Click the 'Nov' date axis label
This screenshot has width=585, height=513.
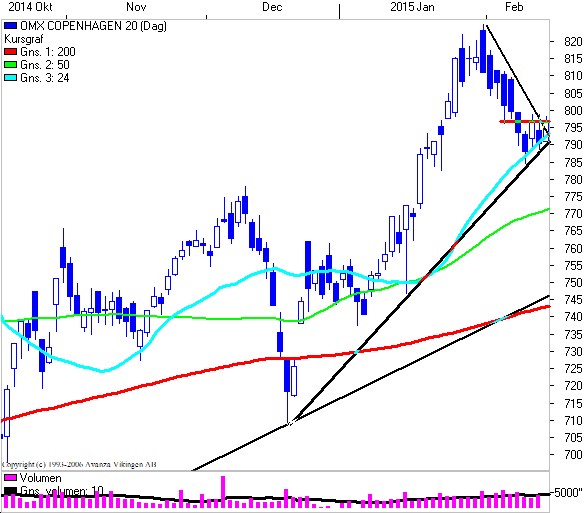click(x=136, y=7)
